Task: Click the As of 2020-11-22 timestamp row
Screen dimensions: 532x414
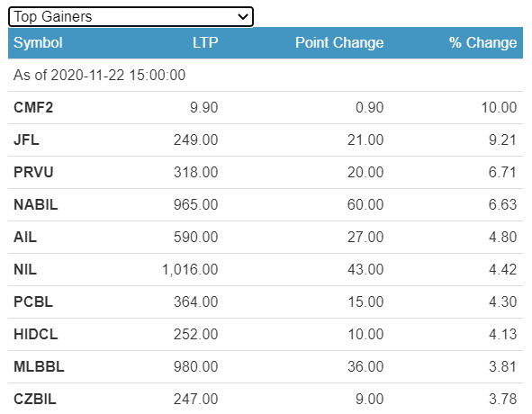Action: (x=266, y=75)
